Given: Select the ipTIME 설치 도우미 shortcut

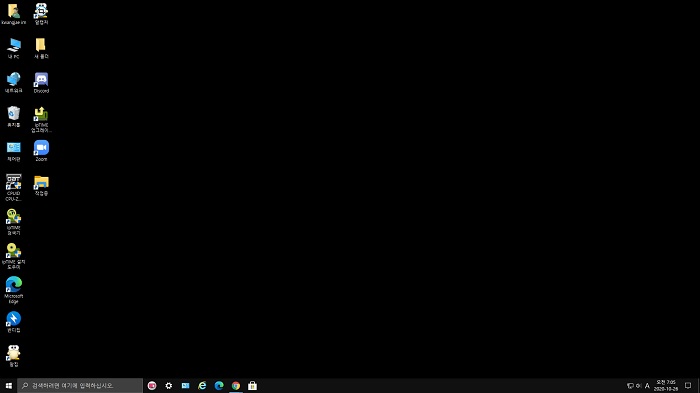Looking at the screenshot, I should coord(13,256).
